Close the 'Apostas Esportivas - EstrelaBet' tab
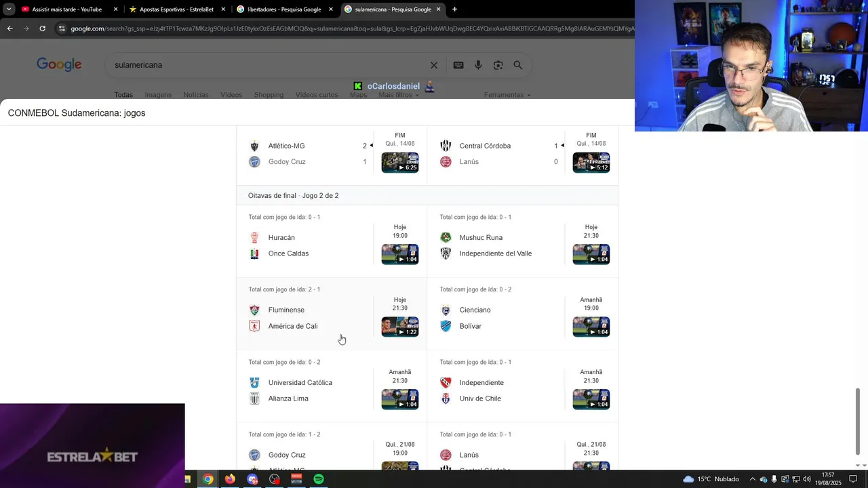 [x=223, y=9]
